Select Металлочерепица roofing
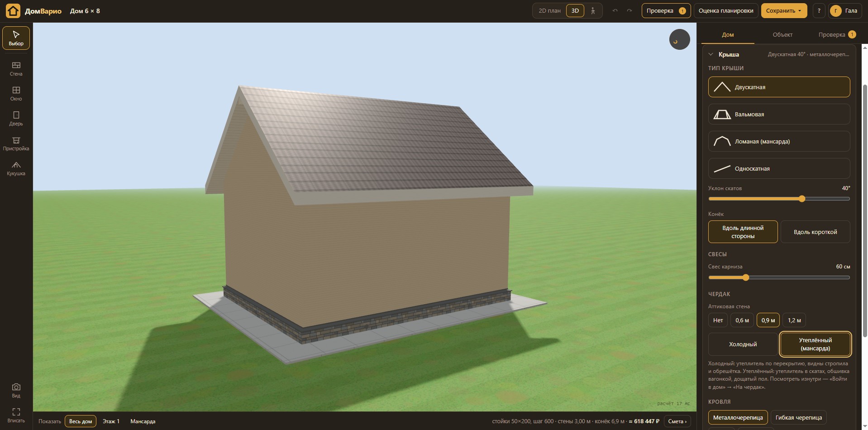The height and width of the screenshot is (430, 868). click(738, 417)
